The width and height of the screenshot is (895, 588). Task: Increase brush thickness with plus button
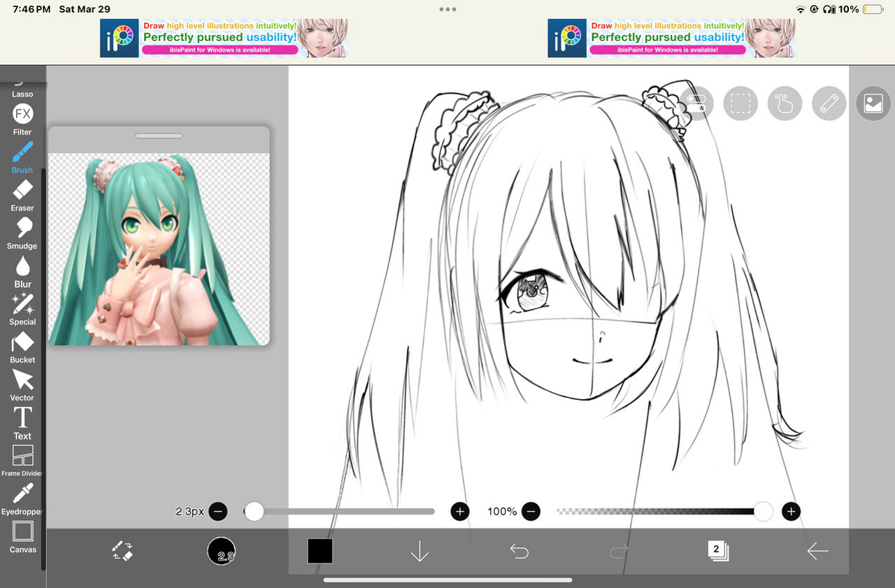click(459, 511)
